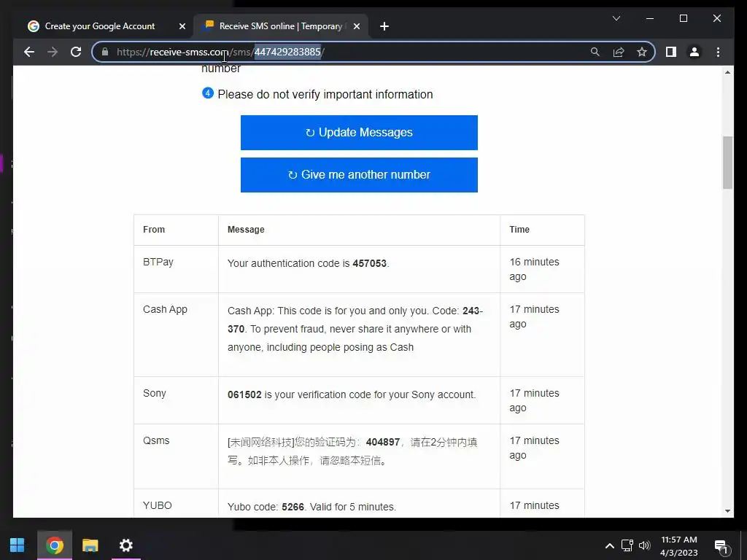Click the Cash App sender cell
The width and height of the screenshot is (747, 560).
pos(176,335)
